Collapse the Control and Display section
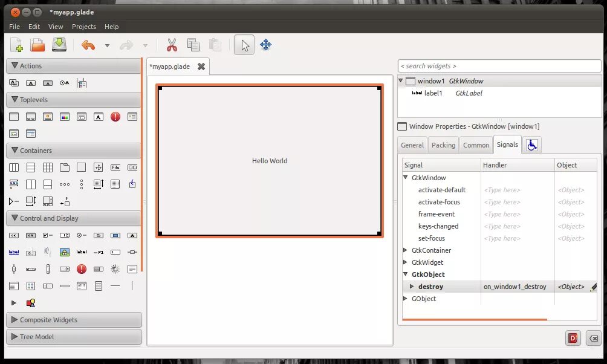Screen dimensions: 607x364 74,218
